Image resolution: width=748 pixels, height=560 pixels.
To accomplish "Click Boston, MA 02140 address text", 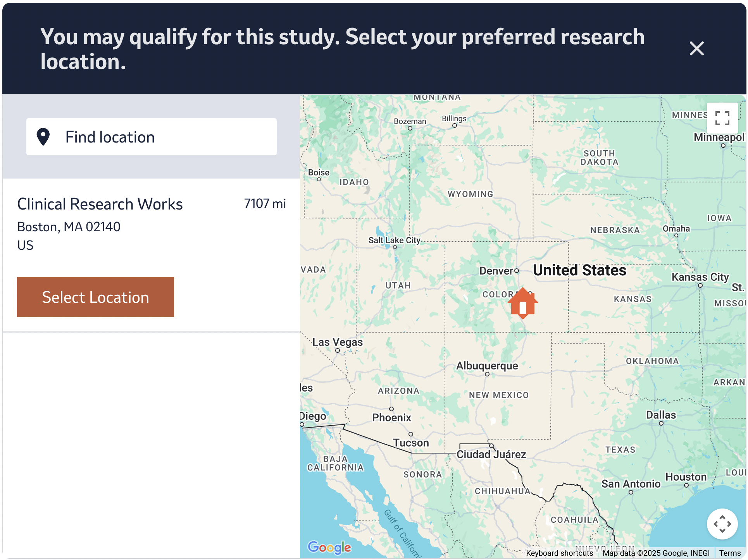I will pos(69,227).
